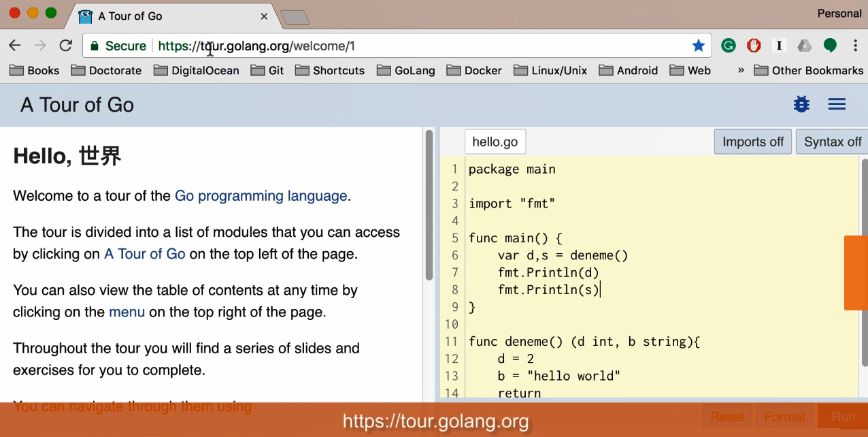Open the DigitalOcean bookmarks folder
This screenshot has width=868, height=437.
point(197,70)
